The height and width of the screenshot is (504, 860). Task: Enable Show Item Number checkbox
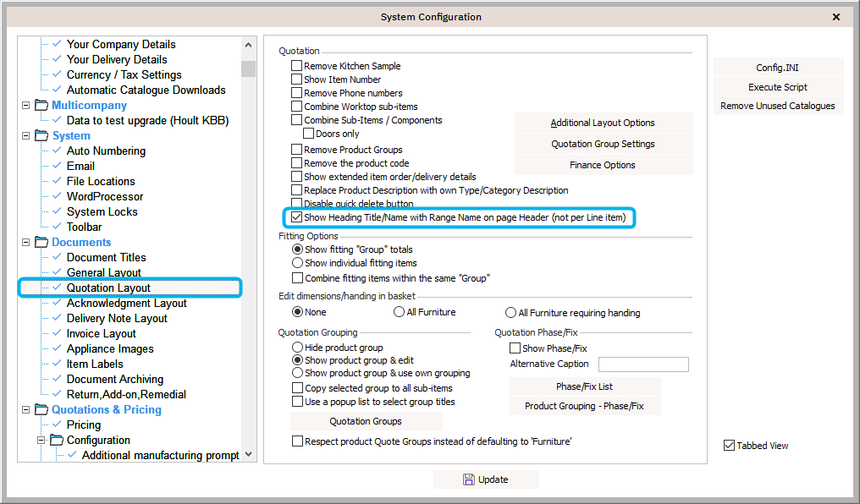click(297, 79)
